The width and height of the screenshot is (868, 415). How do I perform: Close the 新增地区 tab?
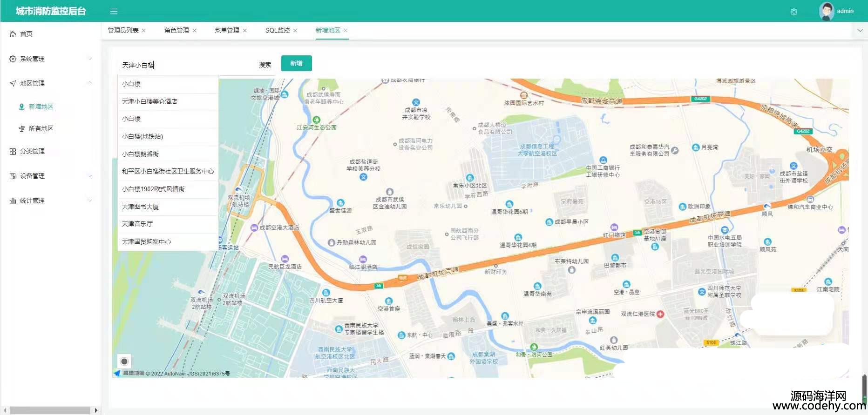click(x=346, y=30)
